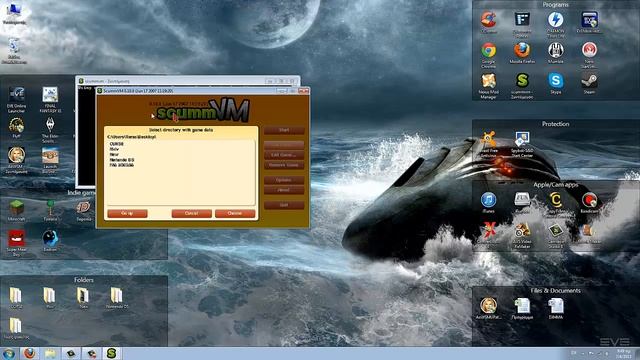This screenshot has width=640, height=360.
Task: Click the clock in the system tray
Action: tap(624, 353)
